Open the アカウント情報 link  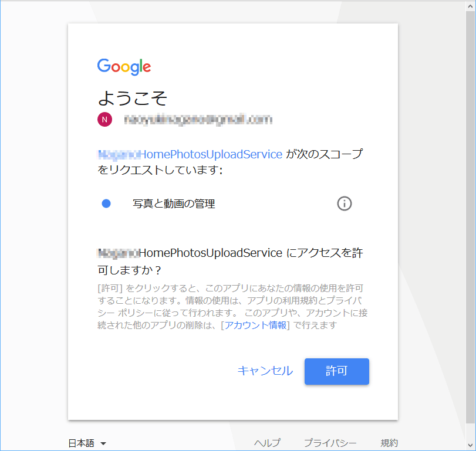[x=255, y=325]
